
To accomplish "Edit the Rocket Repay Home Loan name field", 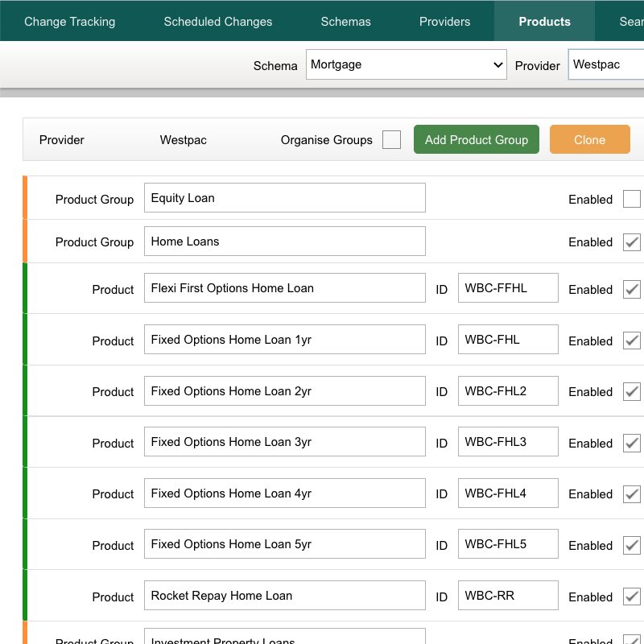I will pyautogui.click(x=285, y=595).
